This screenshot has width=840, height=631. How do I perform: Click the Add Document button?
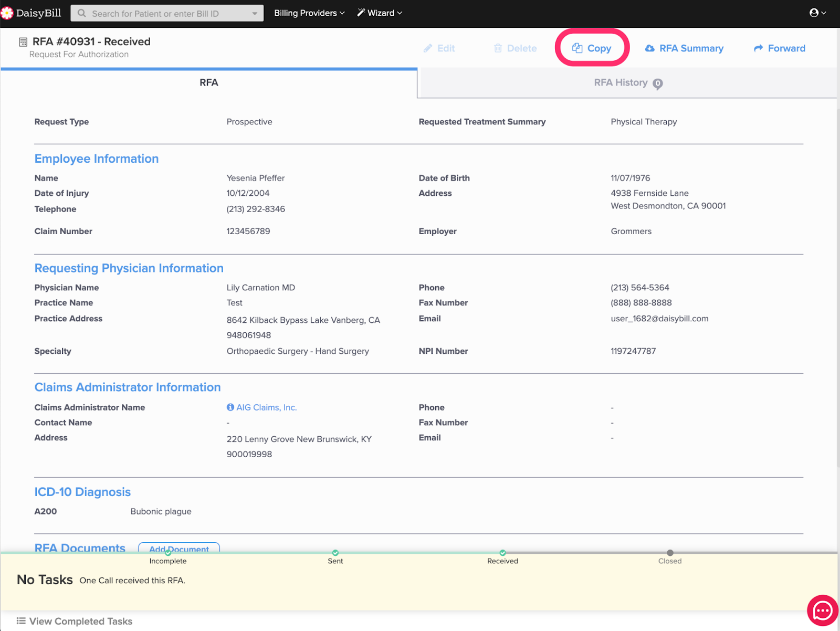point(178,548)
